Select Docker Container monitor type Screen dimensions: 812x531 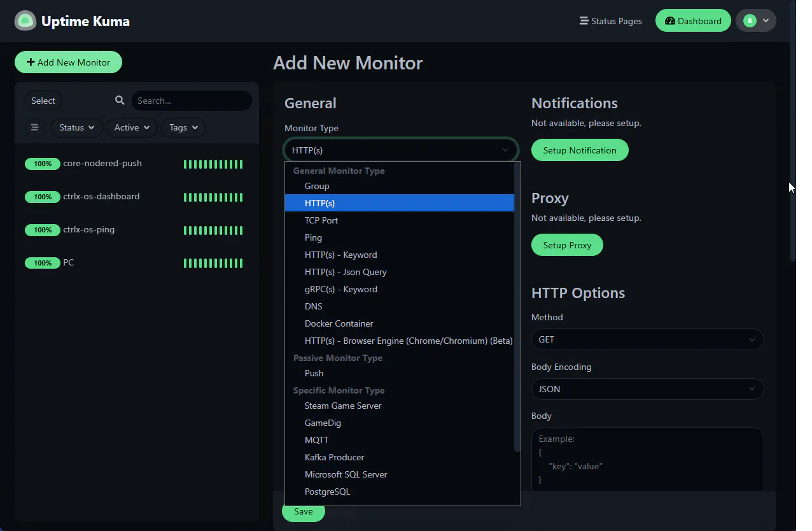(339, 323)
